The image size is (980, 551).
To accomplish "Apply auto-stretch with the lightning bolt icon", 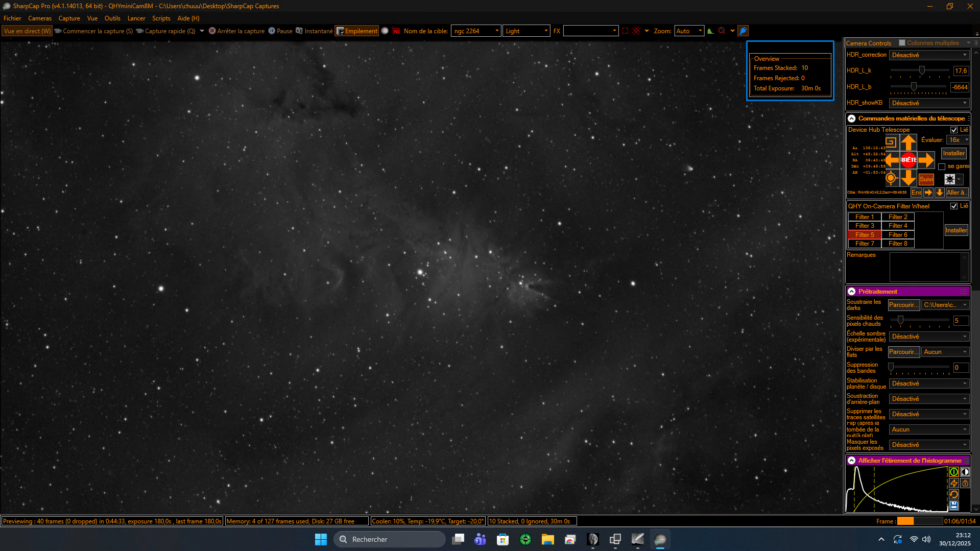I will [953, 483].
